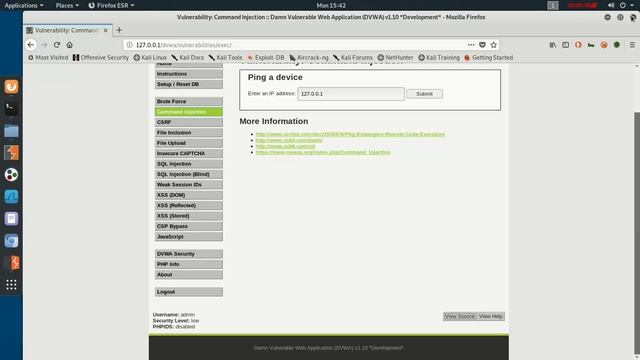Viewport: 640px width, 360px height.
Task: Launch Burp Suite from the dock
Action: [11, 153]
